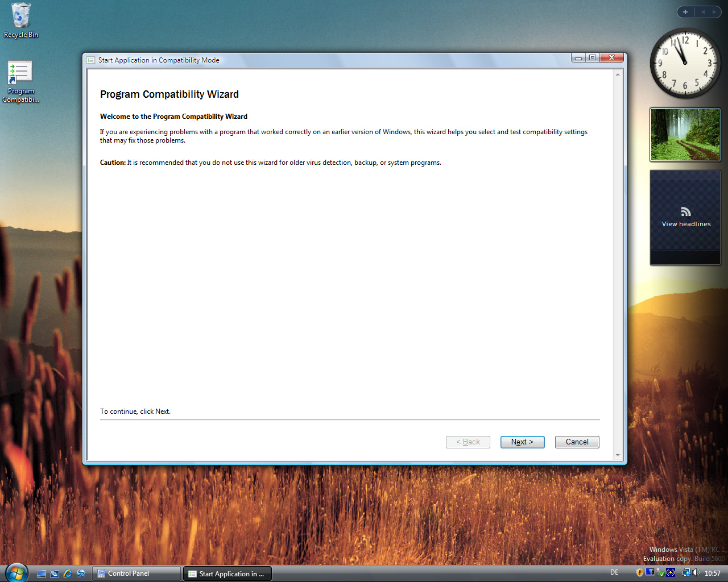The image size is (728, 582).
Task: Open the Recycle Bin desktop icon
Action: tap(21, 20)
